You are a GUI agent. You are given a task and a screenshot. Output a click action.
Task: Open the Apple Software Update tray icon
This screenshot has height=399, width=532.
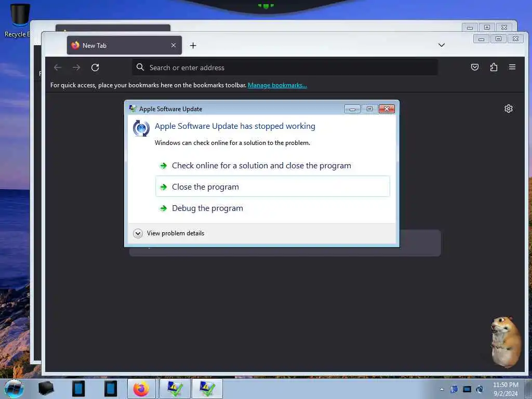(480, 389)
